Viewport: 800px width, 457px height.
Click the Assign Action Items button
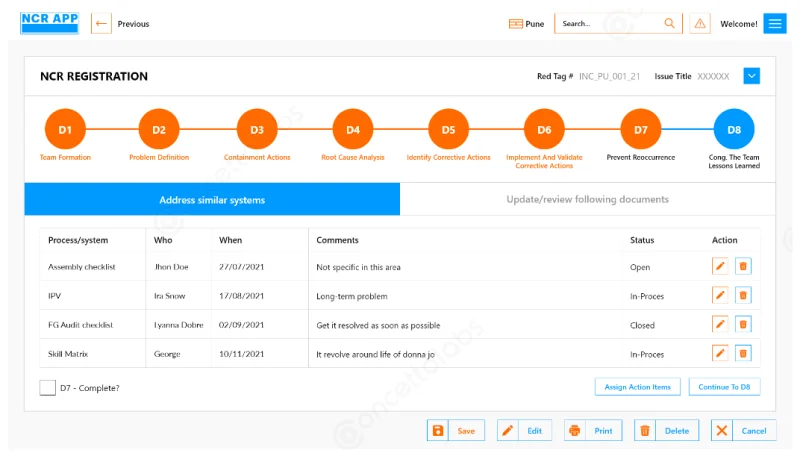point(638,386)
